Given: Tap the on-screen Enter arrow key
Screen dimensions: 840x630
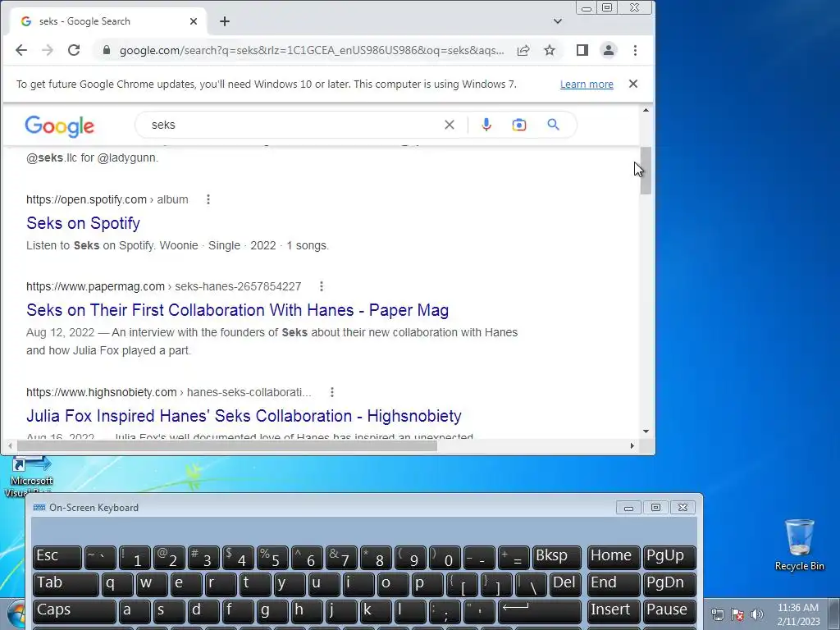Looking at the screenshot, I should point(540,610).
